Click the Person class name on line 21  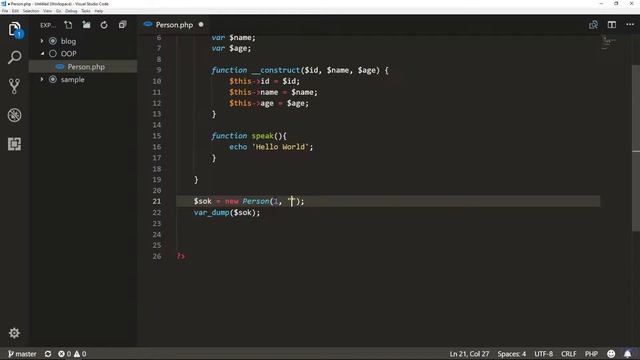256,201
